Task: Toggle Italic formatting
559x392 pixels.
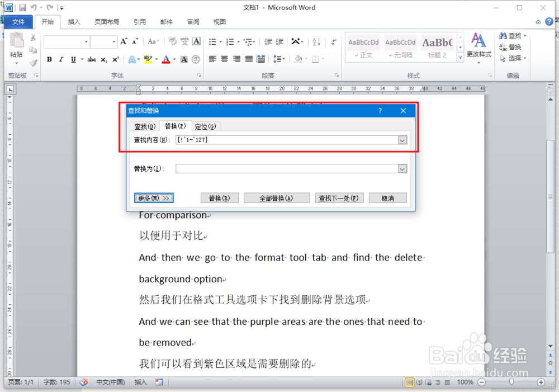Action: pyautogui.click(x=61, y=59)
